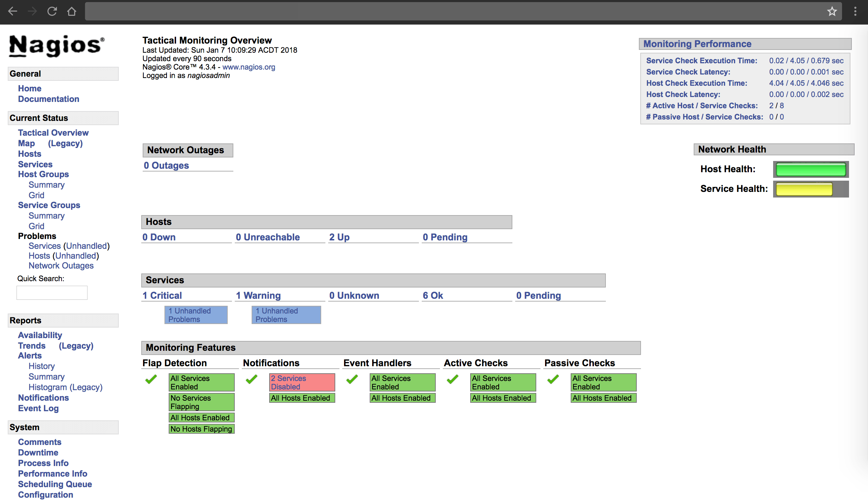Open Scheduling Queue from System menu

point(55,484)
